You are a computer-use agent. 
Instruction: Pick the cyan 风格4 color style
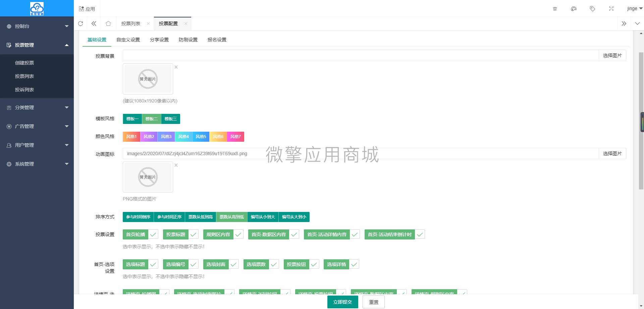click(x=183, y=137)
